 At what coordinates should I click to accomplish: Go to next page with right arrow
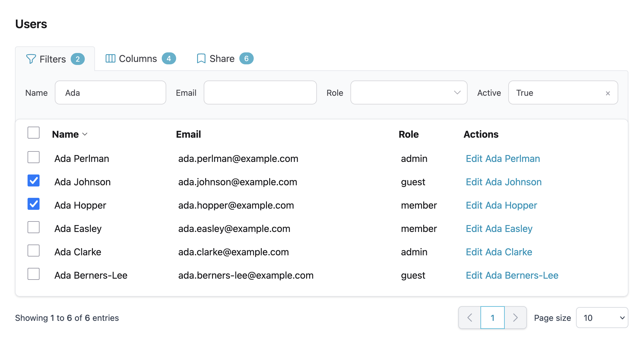click(x=515, y=318)
